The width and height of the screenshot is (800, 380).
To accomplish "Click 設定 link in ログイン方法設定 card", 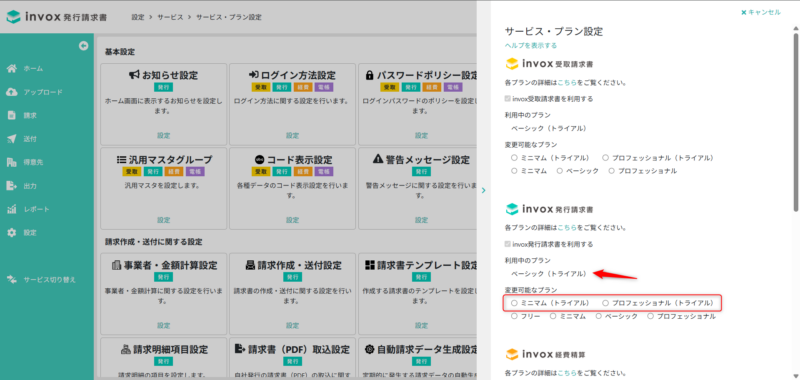I will point(292,136).
